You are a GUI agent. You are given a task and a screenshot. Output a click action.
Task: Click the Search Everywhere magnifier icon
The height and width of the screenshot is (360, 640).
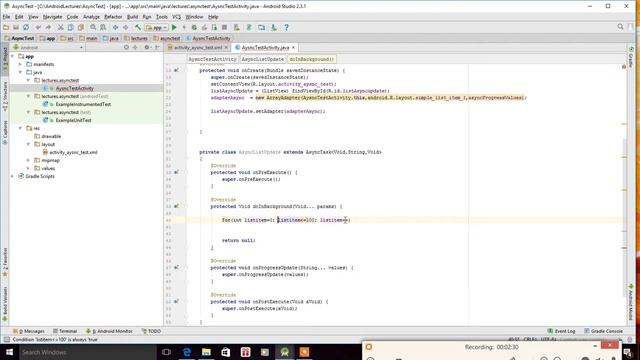[x=620, y=27]
